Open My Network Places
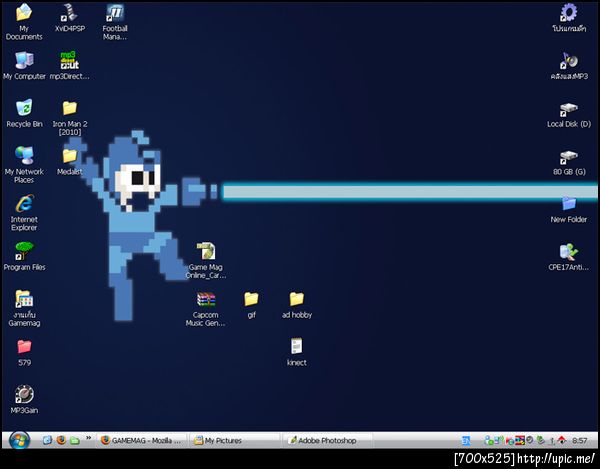This screenshot has height=469, width=600. 24,164
